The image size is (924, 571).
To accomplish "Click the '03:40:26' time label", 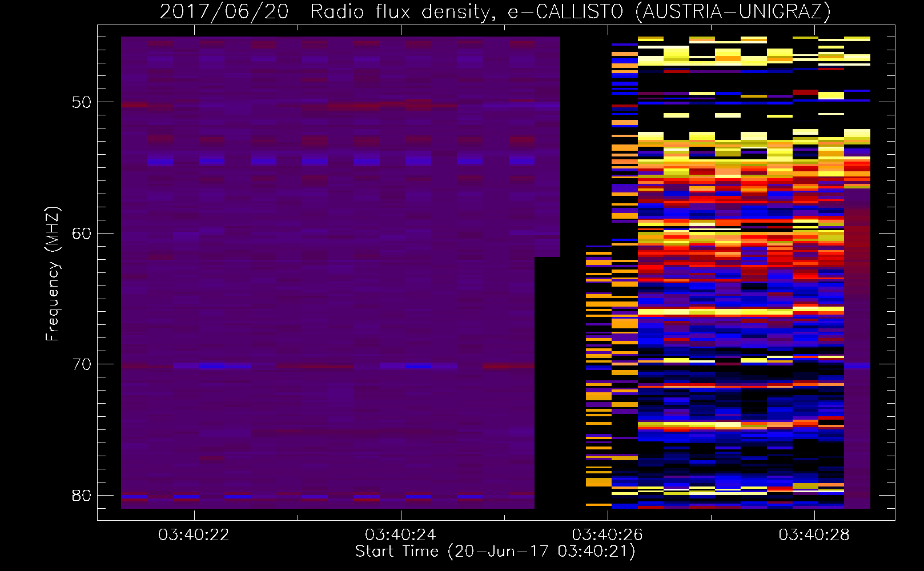I will 608,535.
